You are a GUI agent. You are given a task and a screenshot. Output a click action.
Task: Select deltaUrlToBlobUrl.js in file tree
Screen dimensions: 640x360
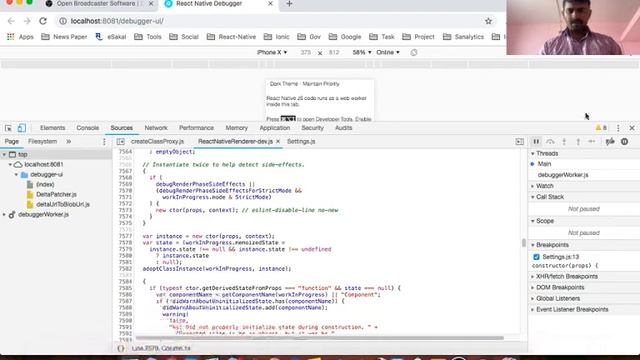pos(63,204)
